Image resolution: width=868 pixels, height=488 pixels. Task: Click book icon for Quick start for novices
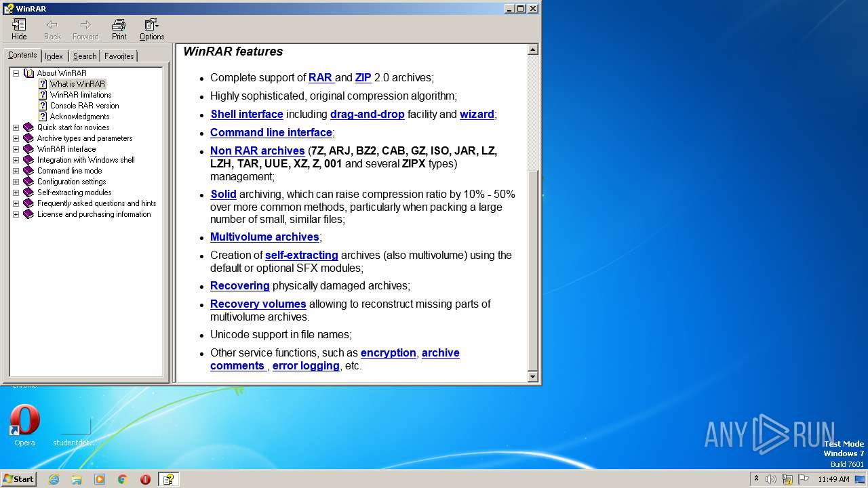click(28, 127)
